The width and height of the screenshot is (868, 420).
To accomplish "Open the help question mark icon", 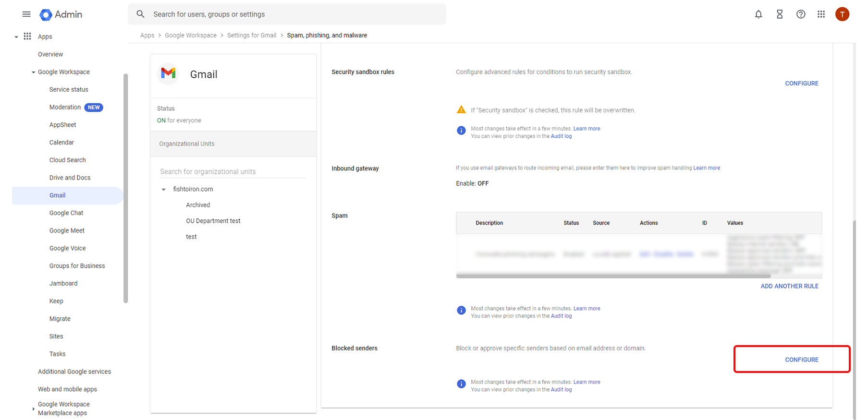I will 801,14.
